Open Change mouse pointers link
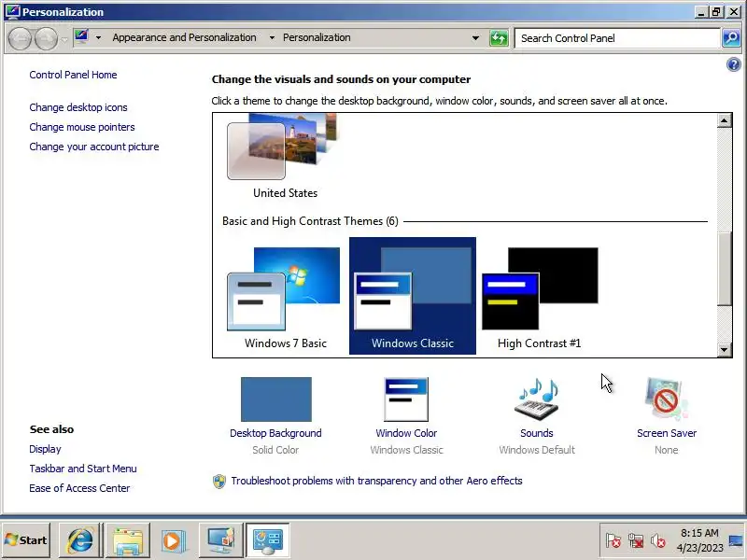This screenshot has height=560, width=747. pos(82,127)
